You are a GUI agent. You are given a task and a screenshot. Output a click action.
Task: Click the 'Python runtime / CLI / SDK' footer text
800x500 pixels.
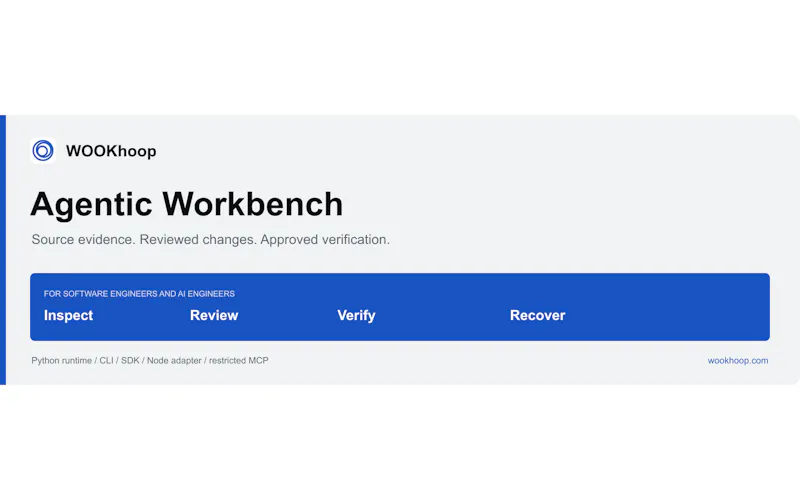[x=150, y=360]
